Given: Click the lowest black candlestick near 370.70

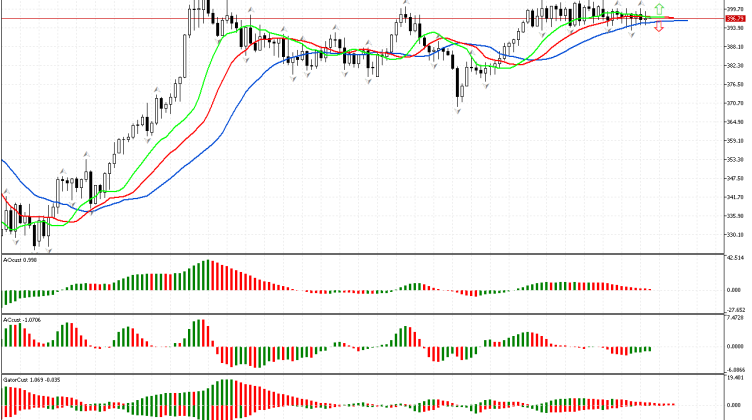Looking at the screenshot, I should click(459, 92).
